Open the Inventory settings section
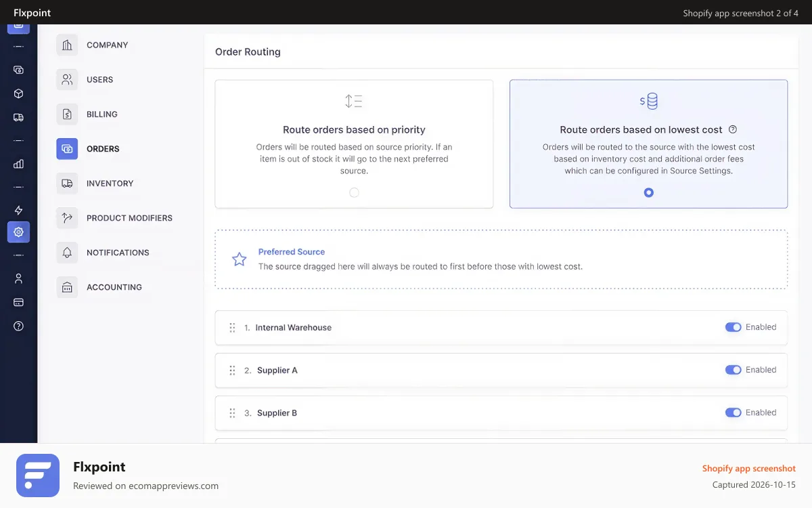The image size is (812, 508). 95,184
